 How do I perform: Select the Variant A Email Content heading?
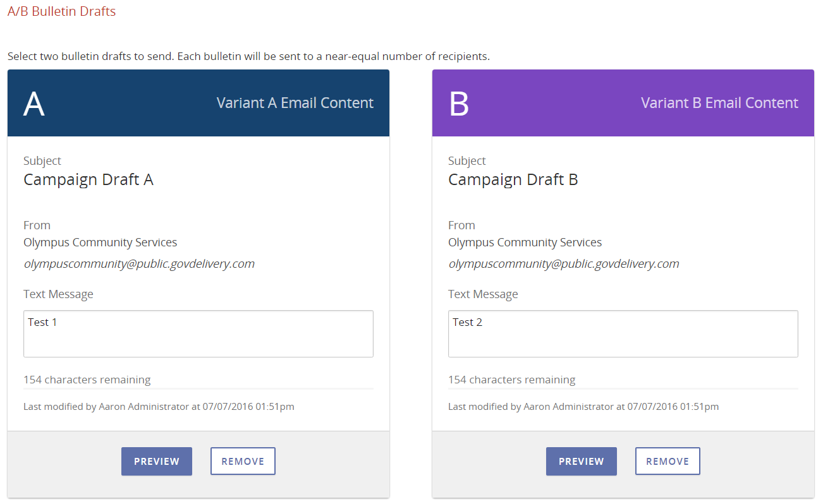pos(295,103)
